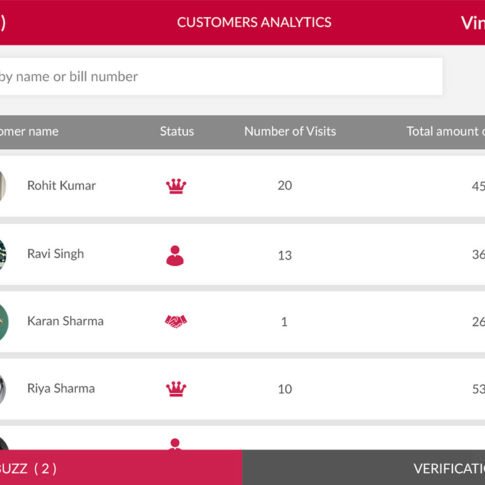
Task: Sort by Number of Visits column header
Action: 290,131
